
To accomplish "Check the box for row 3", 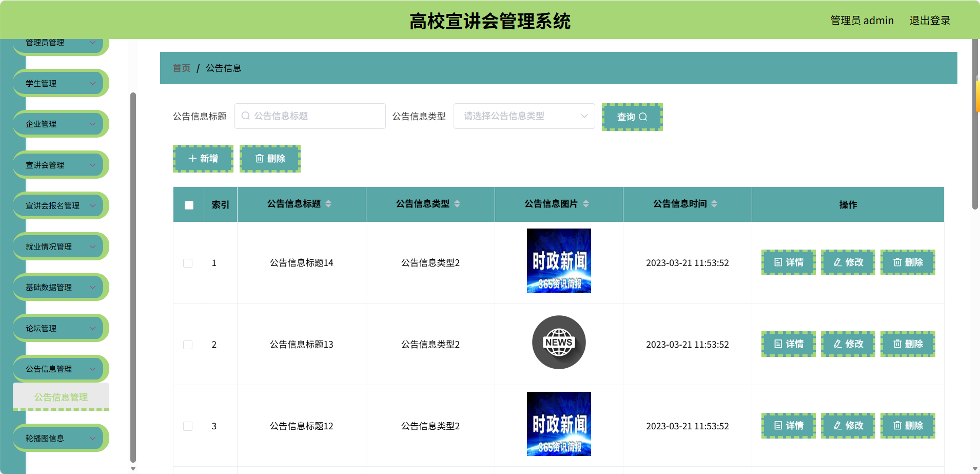I will (x=188, y=426).
